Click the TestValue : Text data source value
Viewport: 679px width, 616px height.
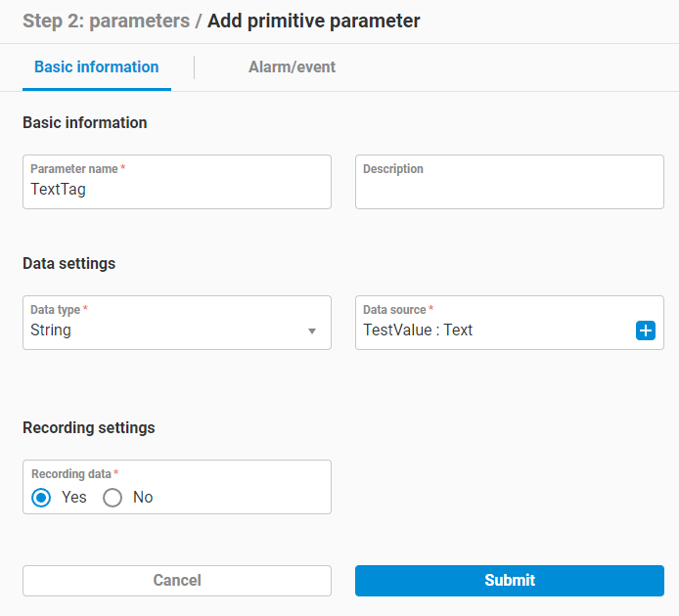pyautogui.click(x=418, y=330)
